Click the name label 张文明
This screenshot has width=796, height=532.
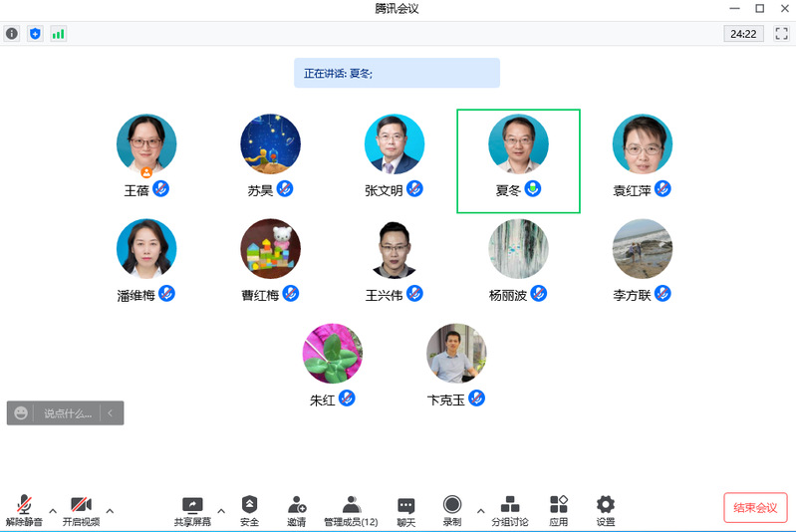384,190
